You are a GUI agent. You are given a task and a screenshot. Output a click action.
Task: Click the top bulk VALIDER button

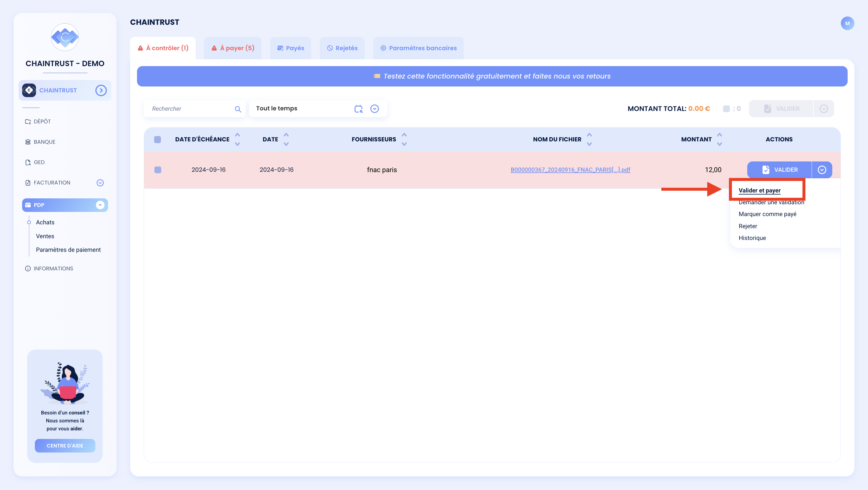[781, 109]
